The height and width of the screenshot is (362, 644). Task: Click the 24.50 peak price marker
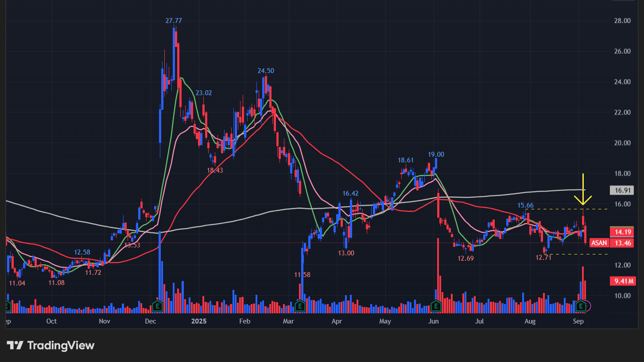(266, 71)
